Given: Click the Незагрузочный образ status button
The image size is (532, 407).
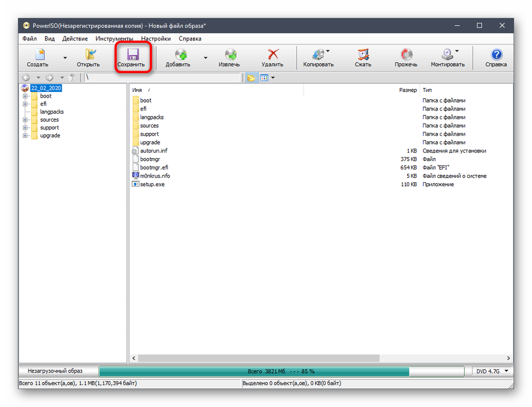Looking at the screenshot, I should coord(55,371).
